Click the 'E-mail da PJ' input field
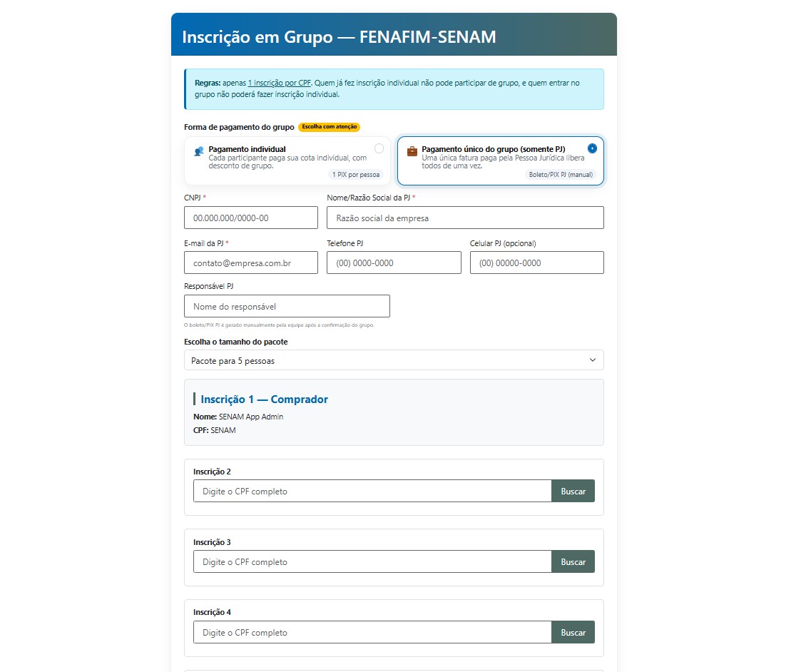This screenshot has width=811, height=672. pyautogui.click(x=251, y=263)
